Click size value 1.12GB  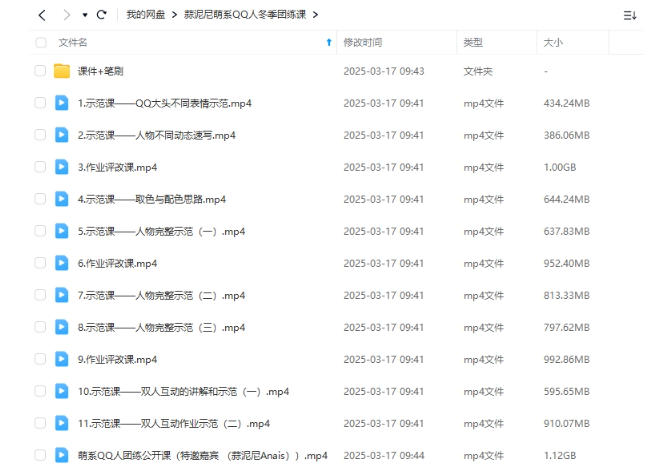point(560,455)
